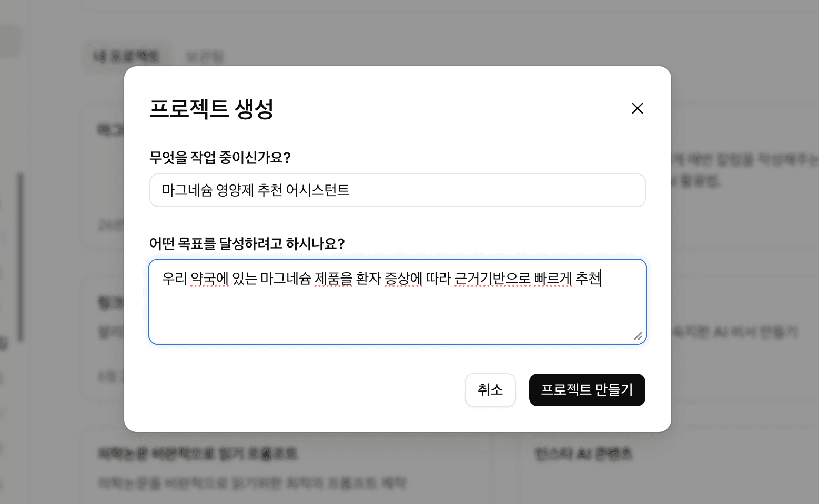Viewport: 819px width, 504px height.
Task: Close the 프로젝트 생성 dialog with X
Action: click(x=637, y=108)
